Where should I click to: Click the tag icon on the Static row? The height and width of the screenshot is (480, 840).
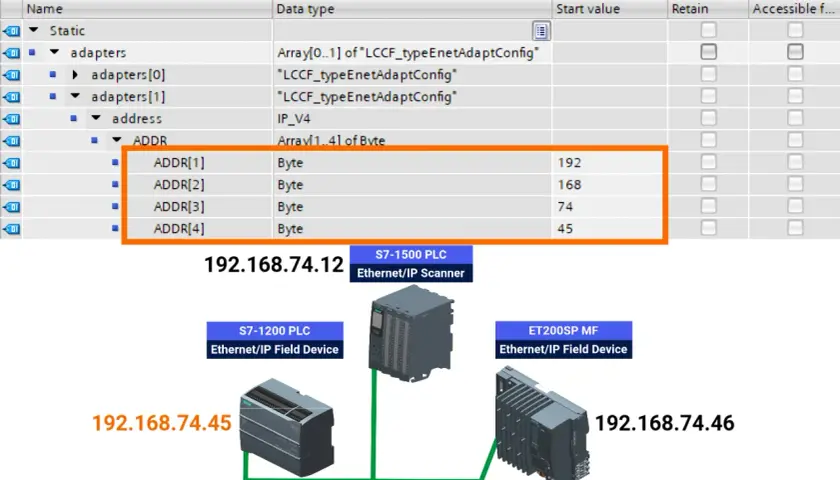click(x=11, y=31)
